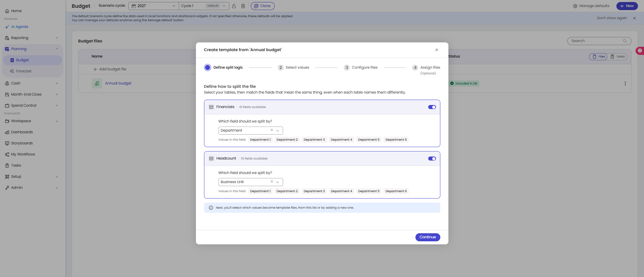The height and width of the screenshot is (277, 644).
Task: Click the Included in DB status badge
Action: (464, 83)
